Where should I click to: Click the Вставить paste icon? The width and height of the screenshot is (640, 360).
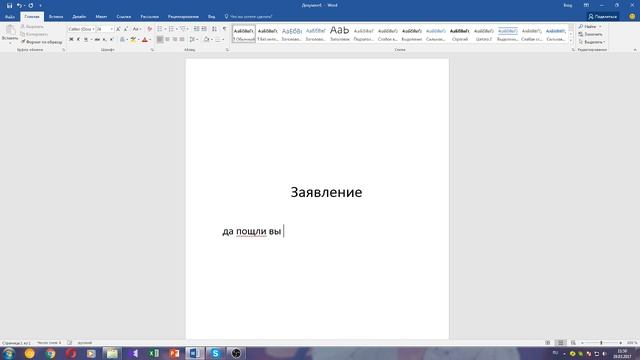pyautogui.click(x=10, y=30)
